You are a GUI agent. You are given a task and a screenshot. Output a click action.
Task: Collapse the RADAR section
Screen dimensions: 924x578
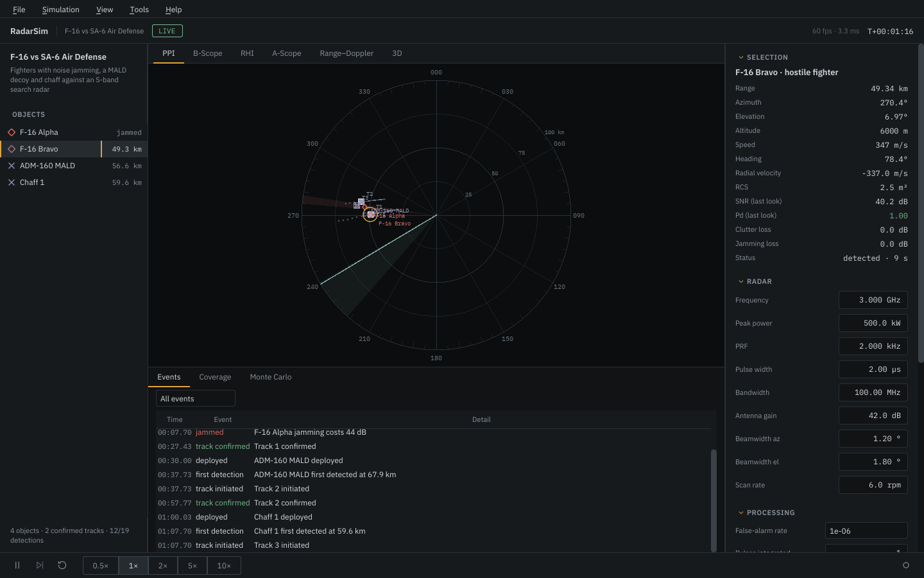[x=755, y=281]
